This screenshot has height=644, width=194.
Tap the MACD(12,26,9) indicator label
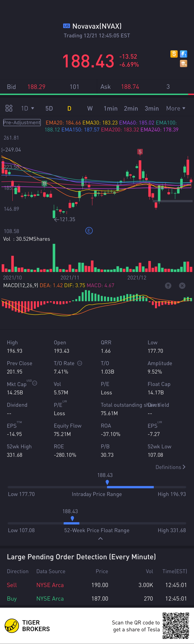coord(21,285)
